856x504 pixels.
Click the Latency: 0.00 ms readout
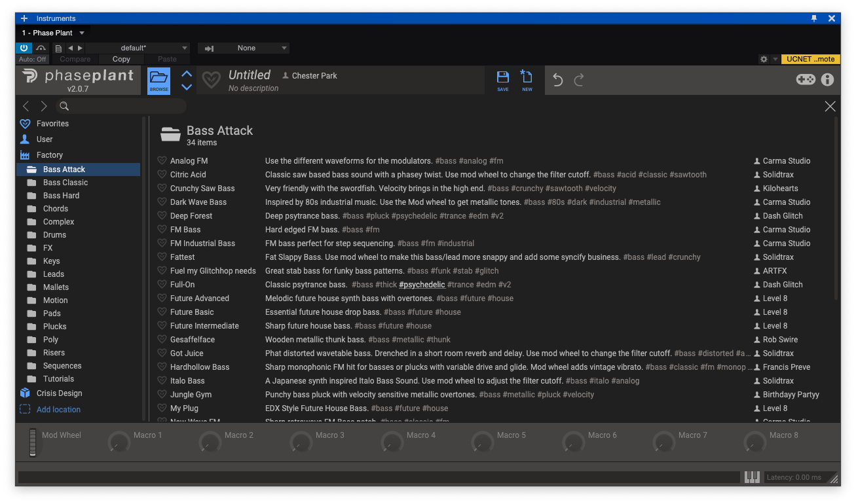[x=793, y=477]
